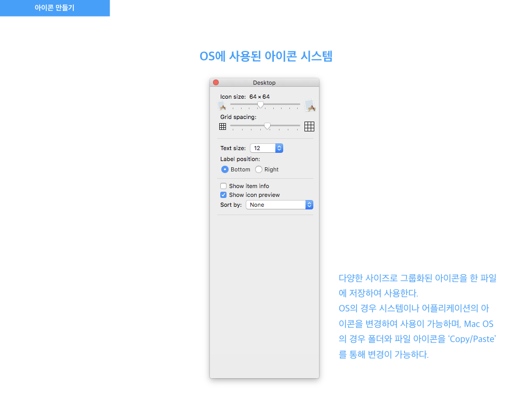The image size is (532, 399).
Task: Click the large icon size preview image
Action: pyautogui.click(x=310, y=105)
